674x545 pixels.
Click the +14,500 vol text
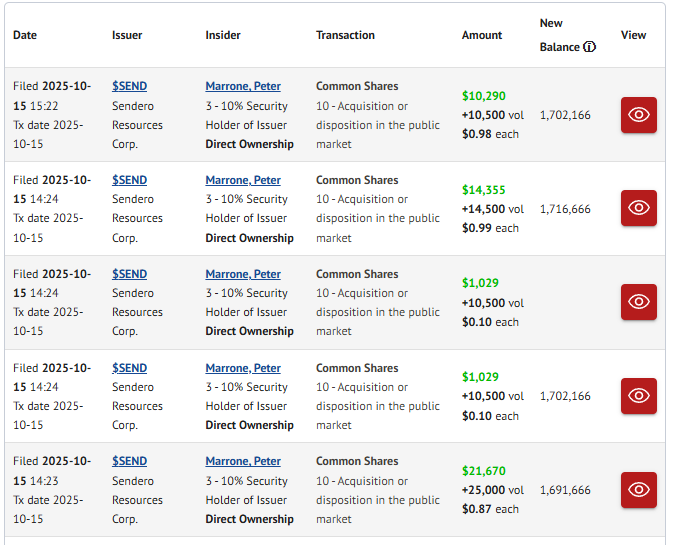(x=493, y=209)
